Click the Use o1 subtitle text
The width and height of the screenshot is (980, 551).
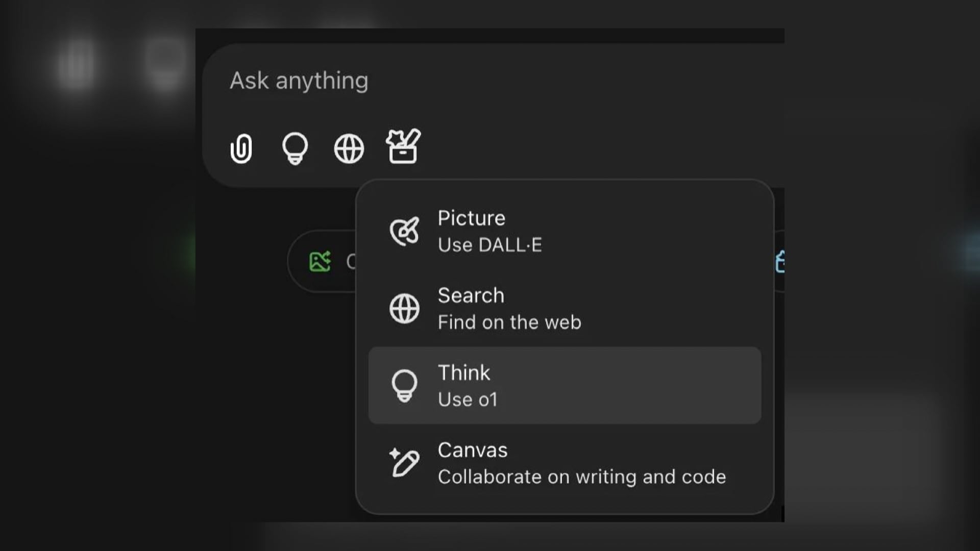coord(467,399)
